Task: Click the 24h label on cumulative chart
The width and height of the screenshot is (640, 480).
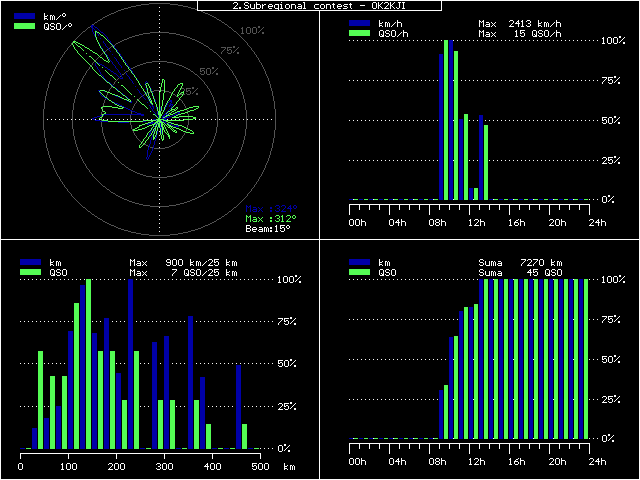Action: click(598, 462)
